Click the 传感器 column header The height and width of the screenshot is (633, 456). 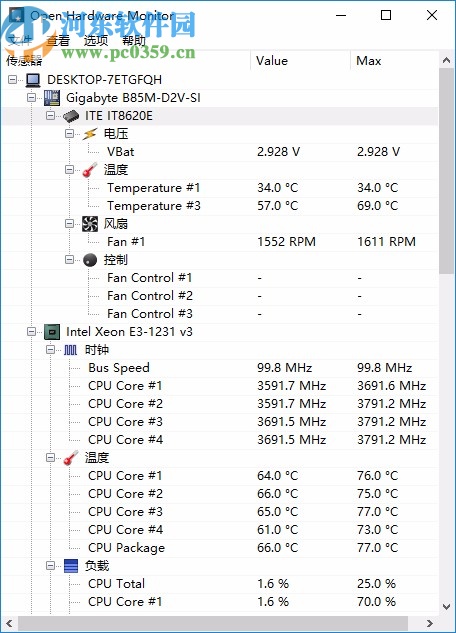pyautogui.click(x=126, y=61)
